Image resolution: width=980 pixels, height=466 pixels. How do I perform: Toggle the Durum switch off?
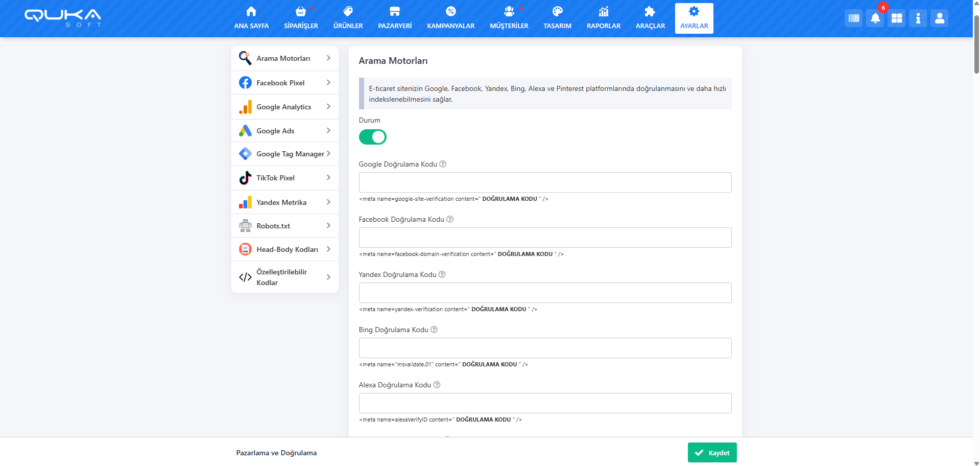click(x=373, y=137)
